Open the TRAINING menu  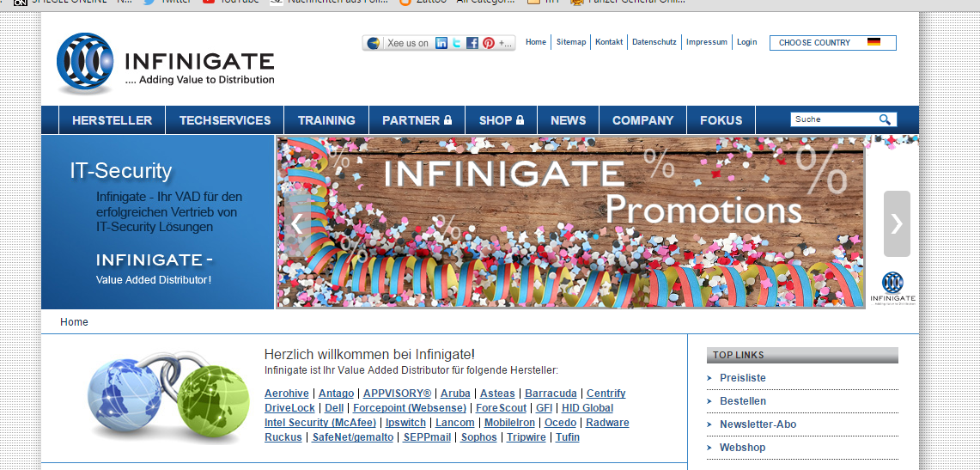[x=326, y=120]
